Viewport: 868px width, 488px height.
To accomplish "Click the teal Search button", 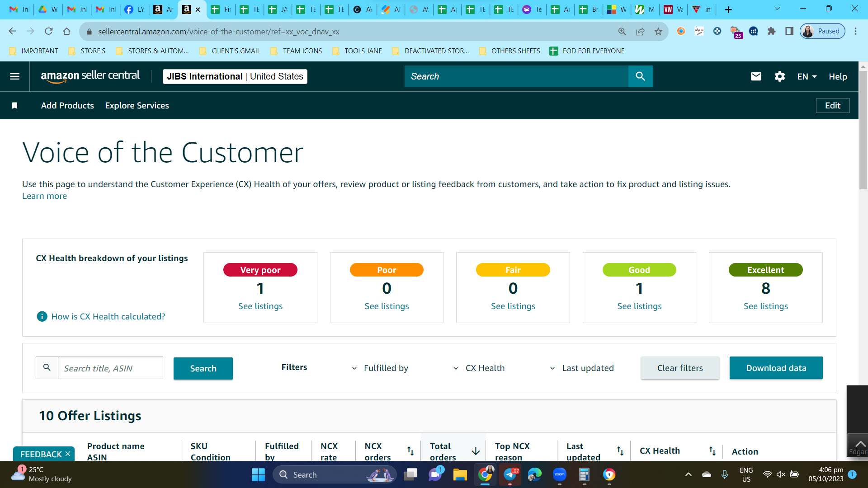I will [203, 368].
